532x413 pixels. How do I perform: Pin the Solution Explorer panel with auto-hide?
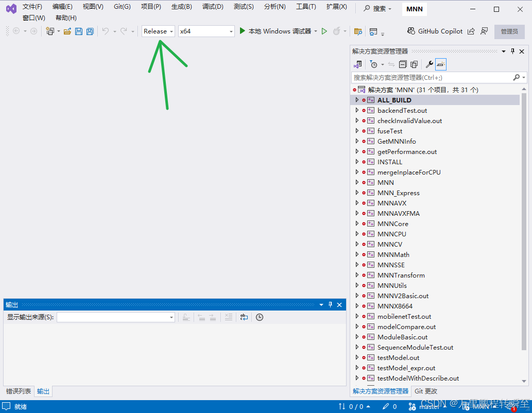pos(512,51)
